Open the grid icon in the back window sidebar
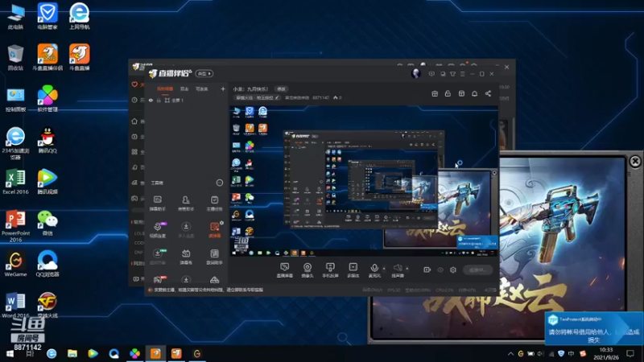The width and height of the screenshot is (644, 362). pos(134,151)
